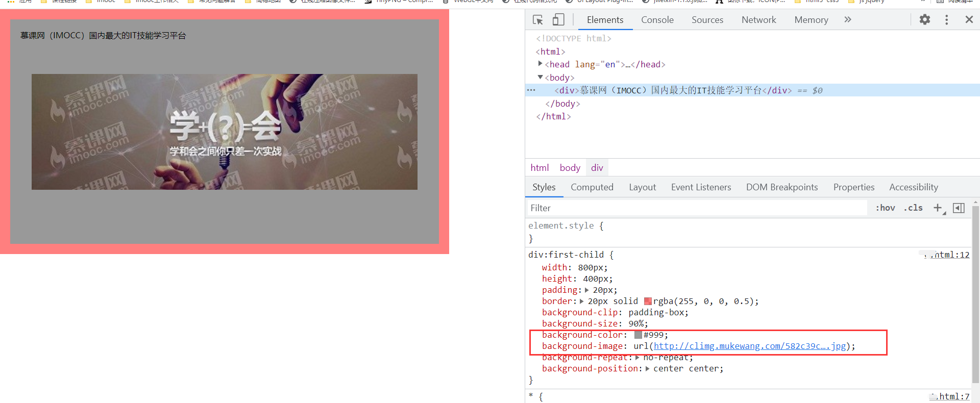
Task: Click the rgba(255, 0, 0, 0.5) value
Action: point(703,301)
